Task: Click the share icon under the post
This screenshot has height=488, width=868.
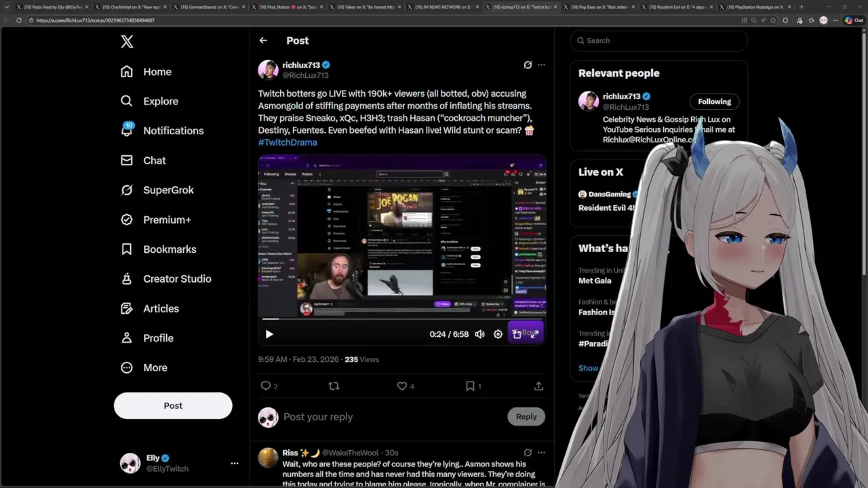Action: [538, 386]
